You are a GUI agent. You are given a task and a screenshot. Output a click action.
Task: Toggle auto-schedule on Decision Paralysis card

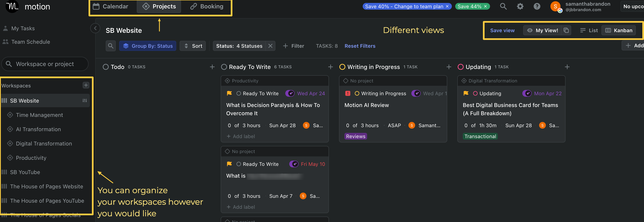click(x=290, y=94)
